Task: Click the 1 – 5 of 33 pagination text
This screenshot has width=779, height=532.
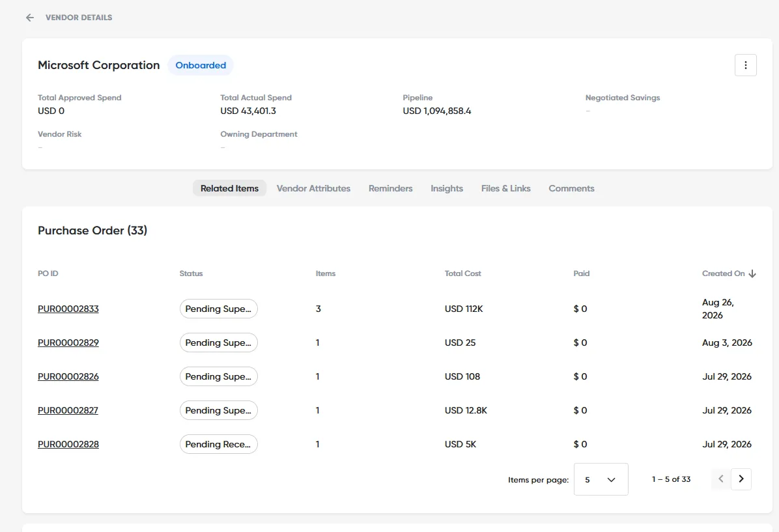Action: pos(671,479)
